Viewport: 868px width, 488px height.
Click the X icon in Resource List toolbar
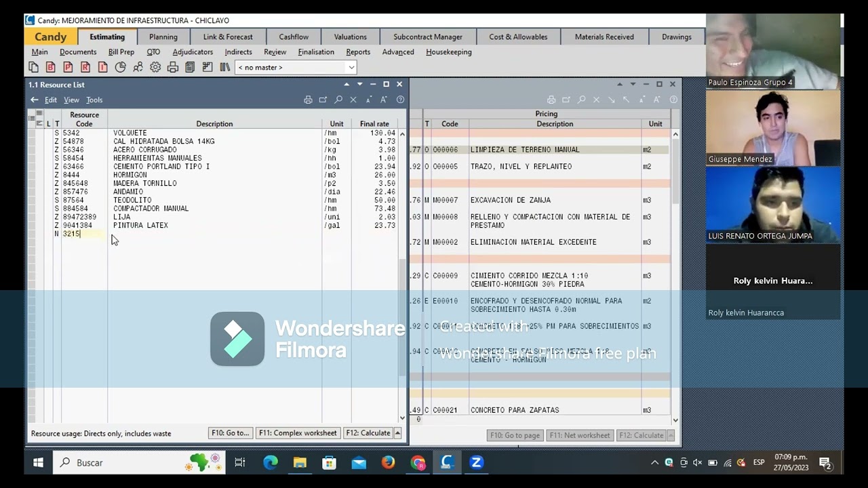coord(353,100)
